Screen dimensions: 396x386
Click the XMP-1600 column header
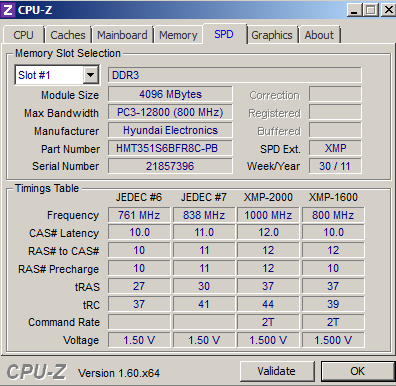[x=333, y=197]
